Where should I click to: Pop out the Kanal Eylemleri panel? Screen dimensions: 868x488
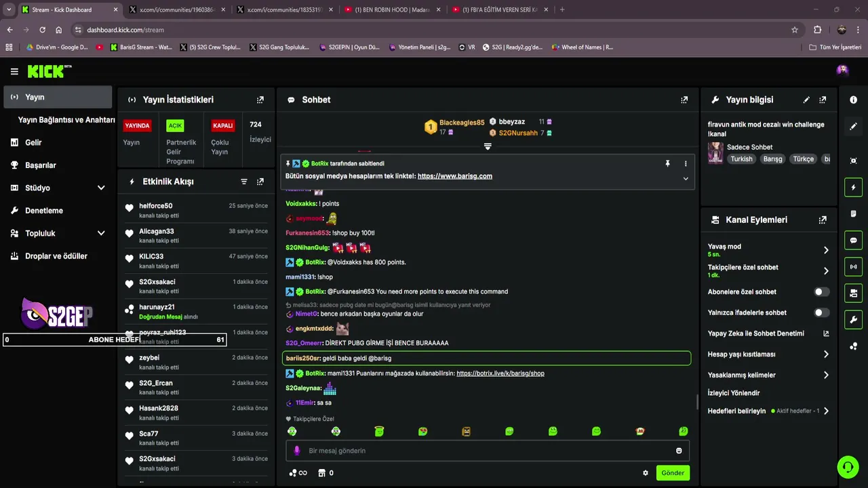coord(823,220)
